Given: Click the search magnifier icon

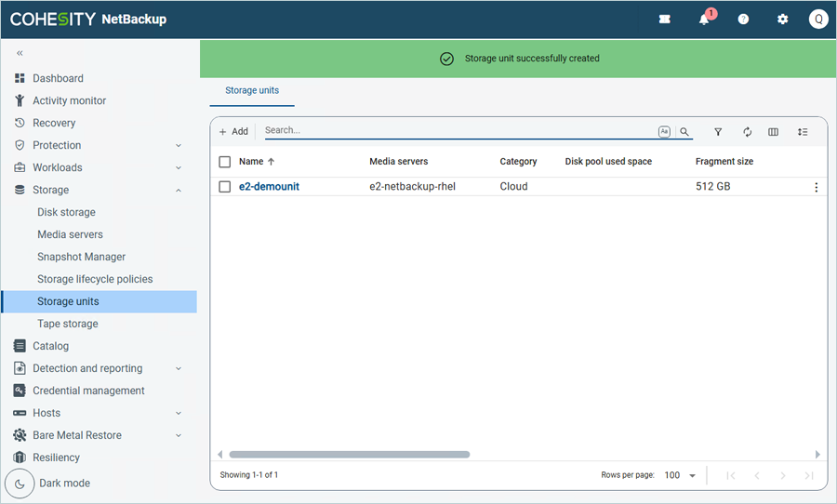Looking at the screenshot, I should tap(684, 132).
